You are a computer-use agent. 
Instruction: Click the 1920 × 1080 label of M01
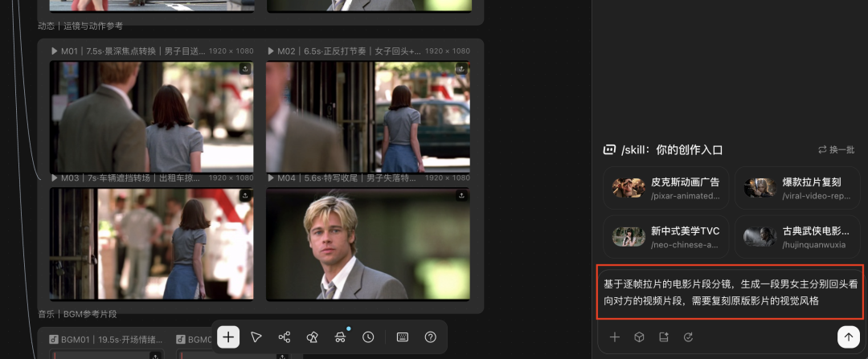pyautogui.click(x=231, y=51)
